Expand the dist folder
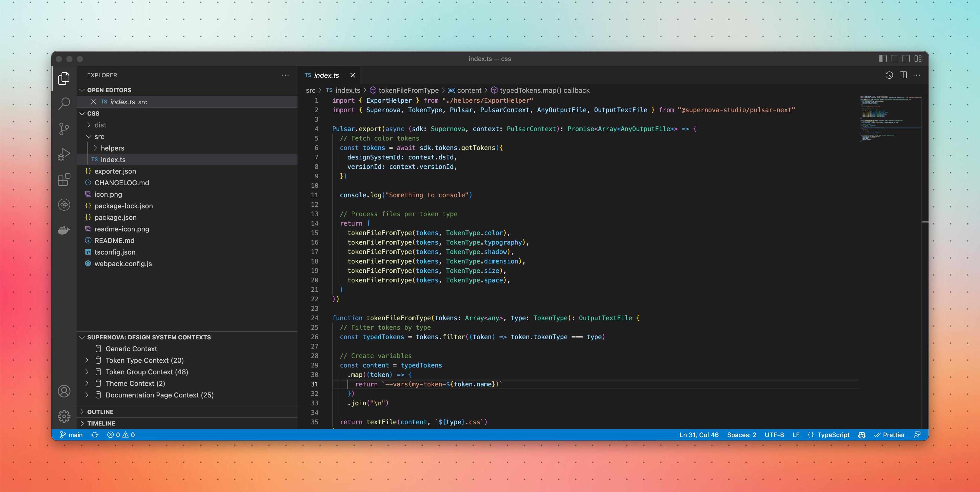The height and width of the screenshot is (492, 980). click(x=100, y=125)
